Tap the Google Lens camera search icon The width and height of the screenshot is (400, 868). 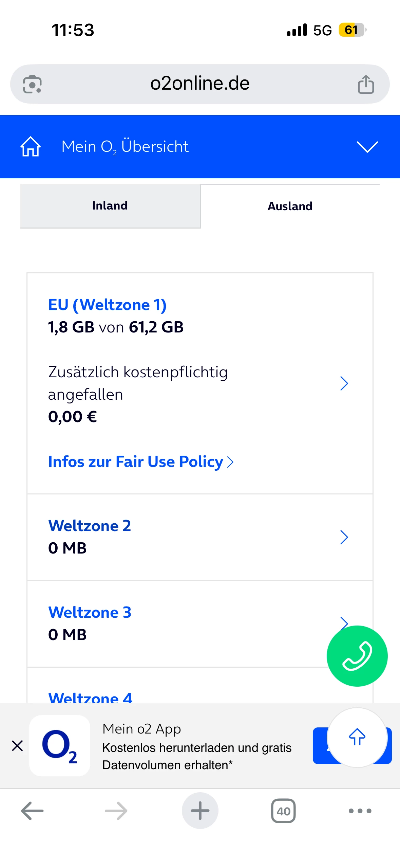point(32,84)
